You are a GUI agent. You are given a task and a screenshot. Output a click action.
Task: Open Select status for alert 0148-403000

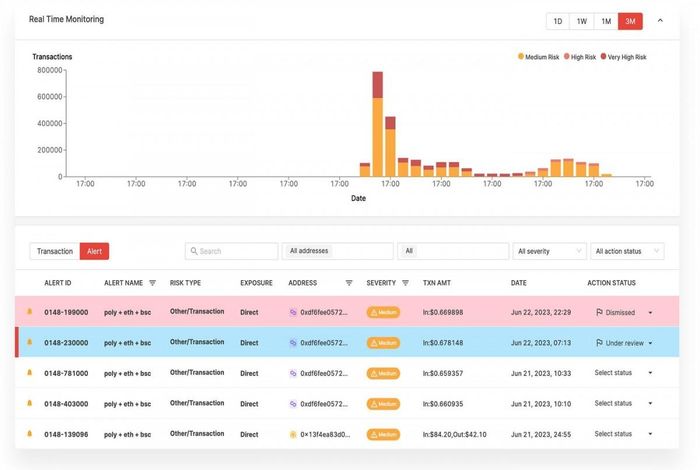point(623,403)
